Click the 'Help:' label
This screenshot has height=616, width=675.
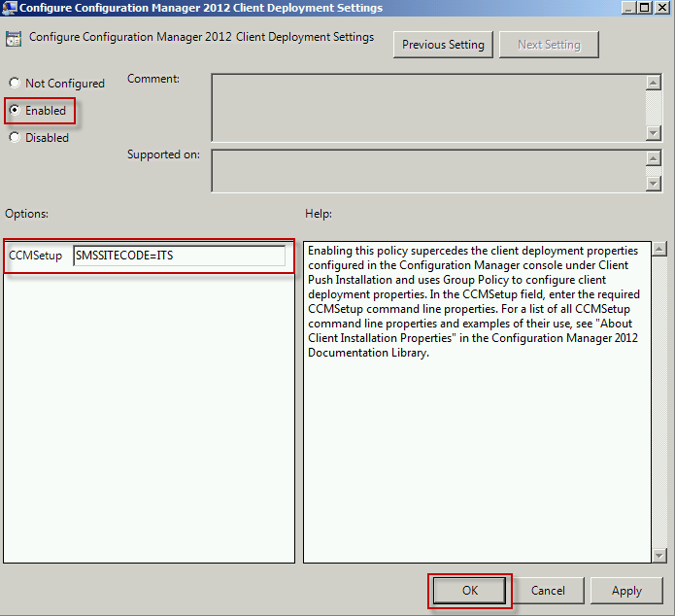point(319,214)
